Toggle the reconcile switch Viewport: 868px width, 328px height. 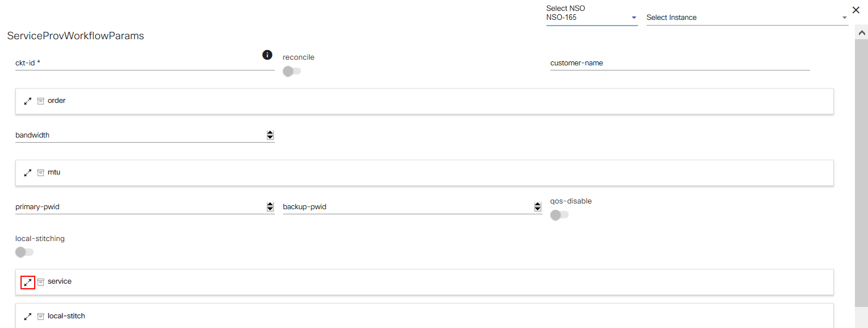tap(291, 71)
